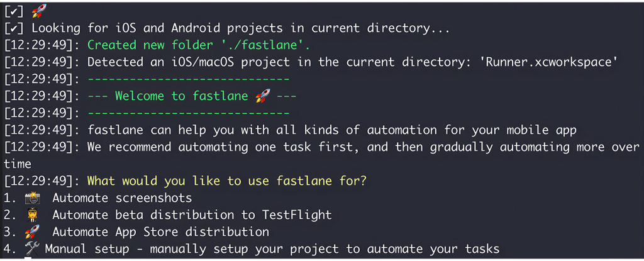Click the hammer and wrench Manual setup icon
644x261 pixels.
tap(31, 249)
